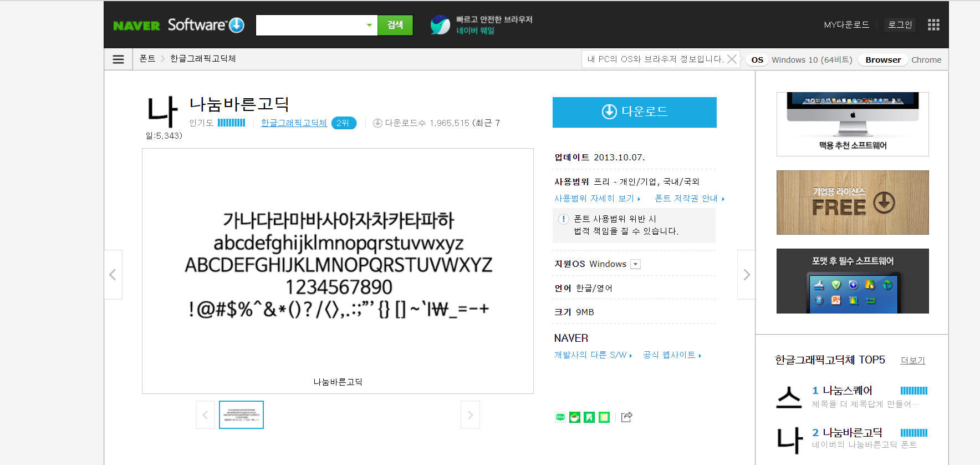The width and height of the screenshot is (980, 465).
Task: Close the PC OS info tooltip
Action: [x=732, y=59]
